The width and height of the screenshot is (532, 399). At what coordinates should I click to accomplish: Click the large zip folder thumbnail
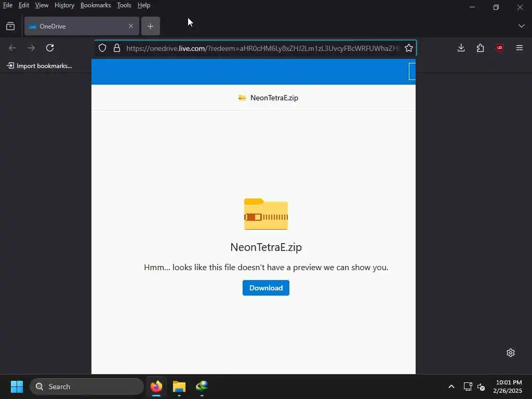tap(266, 214)
